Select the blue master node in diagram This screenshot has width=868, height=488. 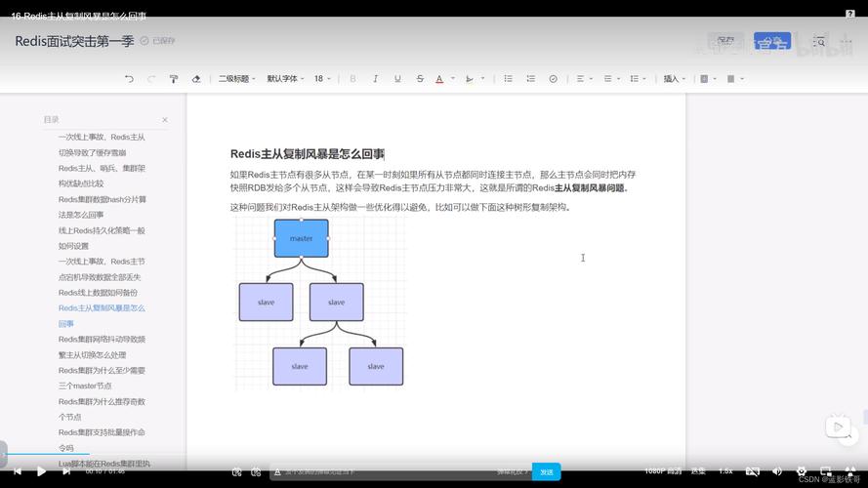(301, 238)
